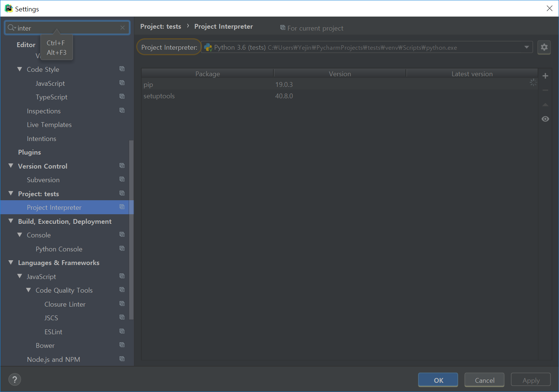Viewport: 559px width, 392px height.
Task: Click 'Project: tests' breadcrumb
Action: point(161,27)
